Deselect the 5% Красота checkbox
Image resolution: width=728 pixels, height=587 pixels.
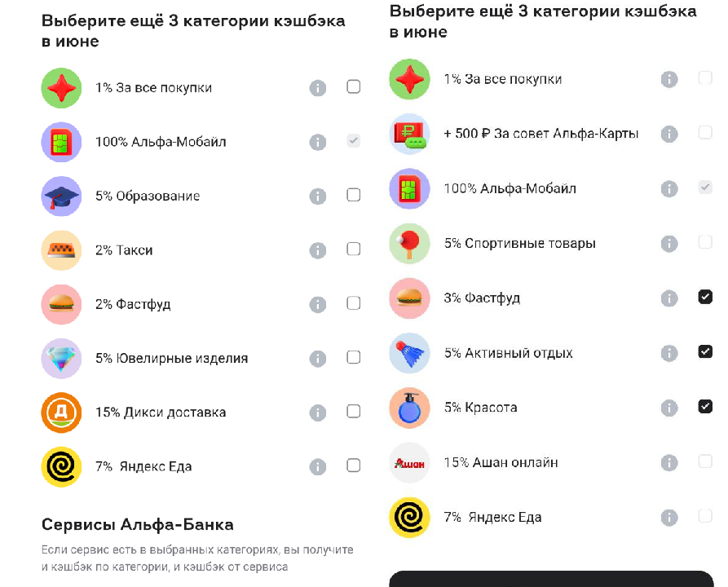tap(705, 406)
